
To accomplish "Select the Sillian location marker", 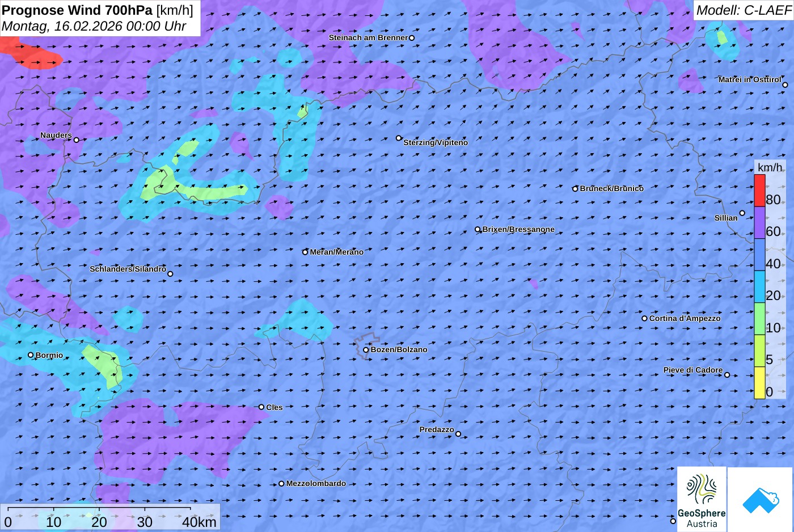I will [742, 213].
